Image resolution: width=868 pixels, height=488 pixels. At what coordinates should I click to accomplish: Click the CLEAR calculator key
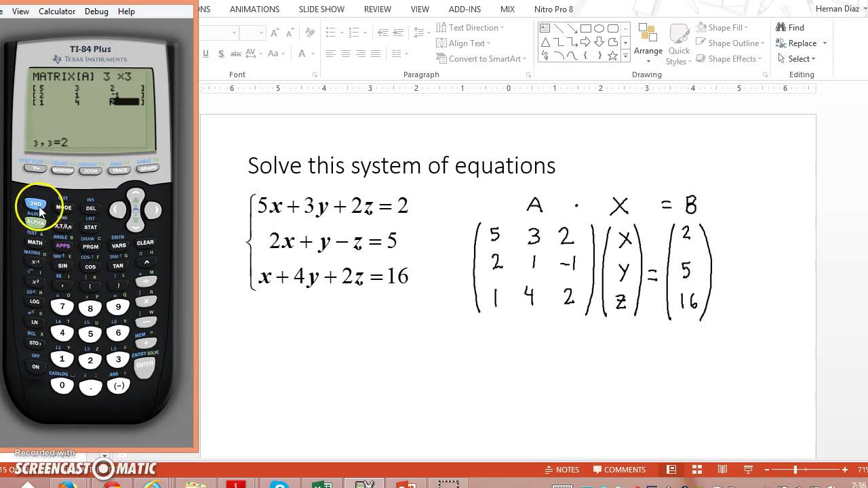coord(145,242)
